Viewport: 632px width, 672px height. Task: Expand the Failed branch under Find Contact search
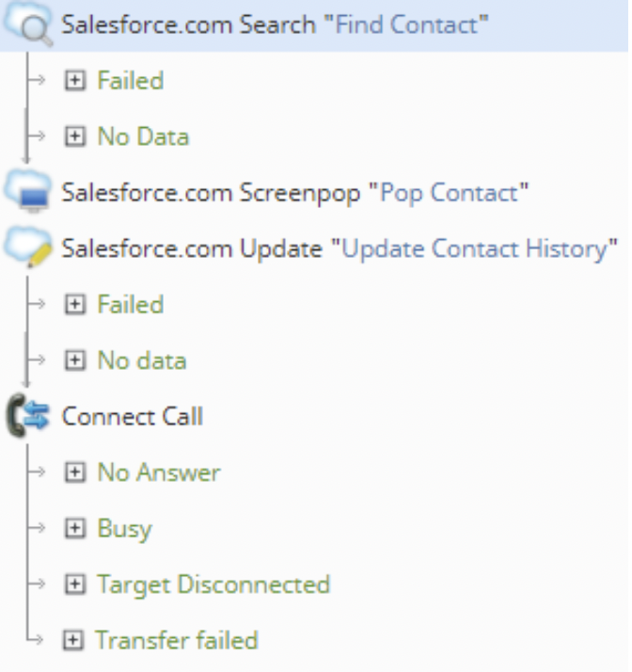(75, 80)
